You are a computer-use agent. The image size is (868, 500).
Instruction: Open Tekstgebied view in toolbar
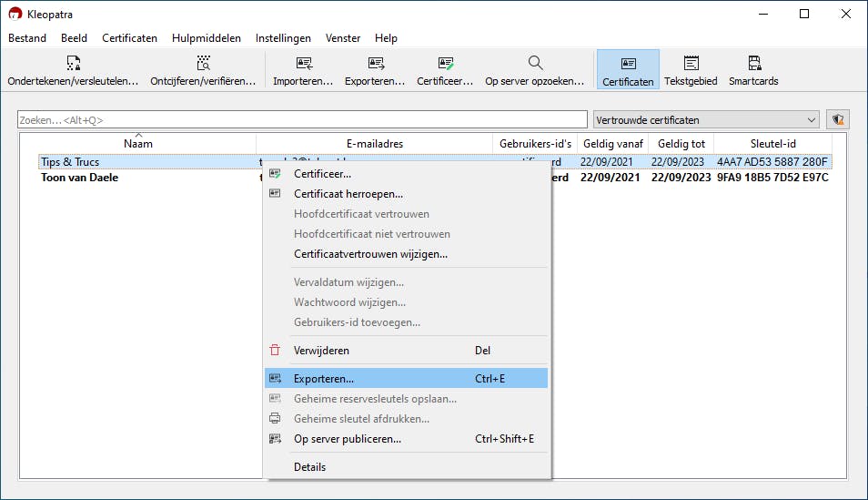tap(691, 70)
